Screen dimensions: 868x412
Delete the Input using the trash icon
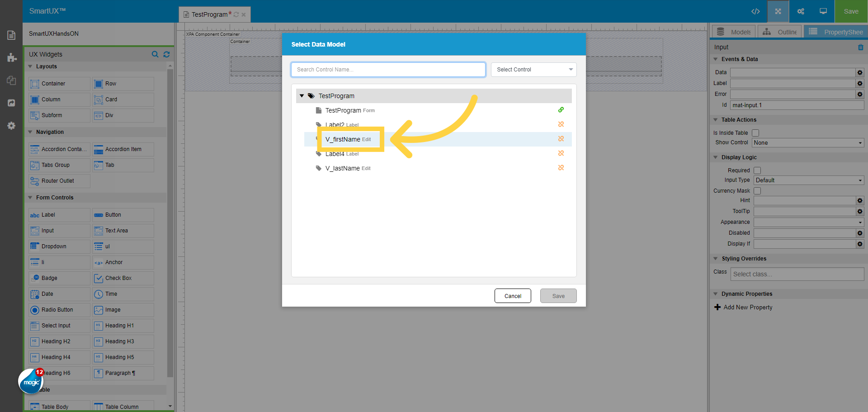[x=860, y=47]
